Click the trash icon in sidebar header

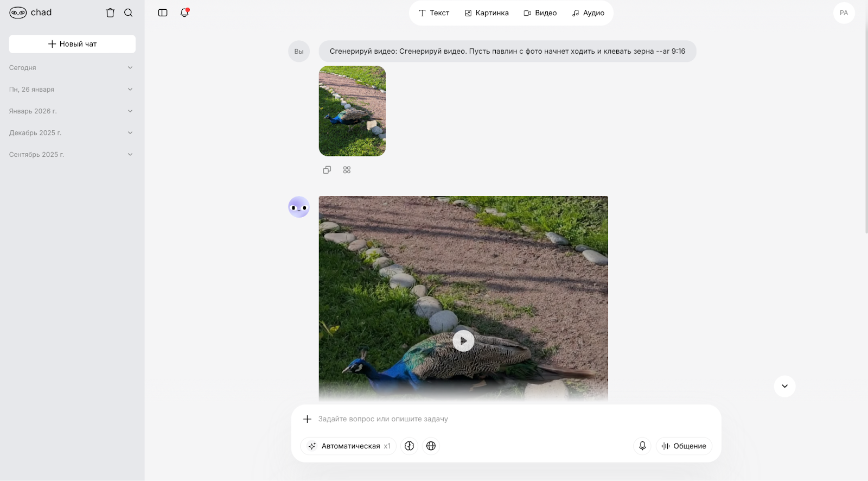tap(110, 13)
